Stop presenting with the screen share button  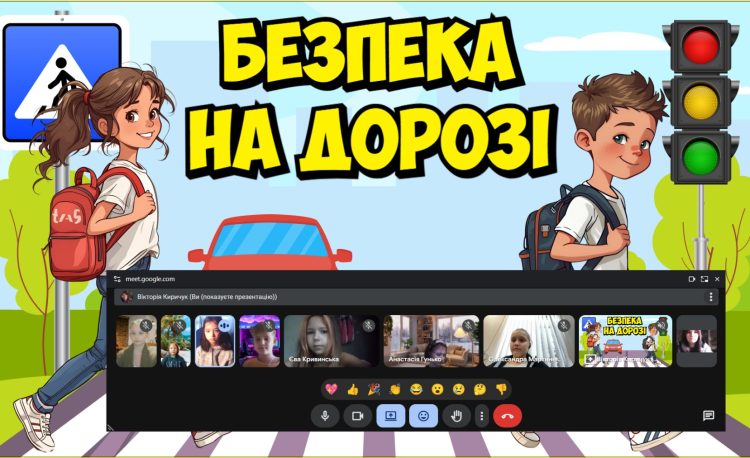tap(389, 416)
